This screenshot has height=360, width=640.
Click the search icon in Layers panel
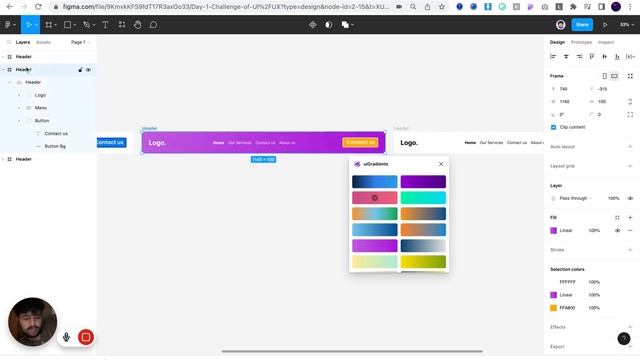pyautogui.click(x=9, y=42)
